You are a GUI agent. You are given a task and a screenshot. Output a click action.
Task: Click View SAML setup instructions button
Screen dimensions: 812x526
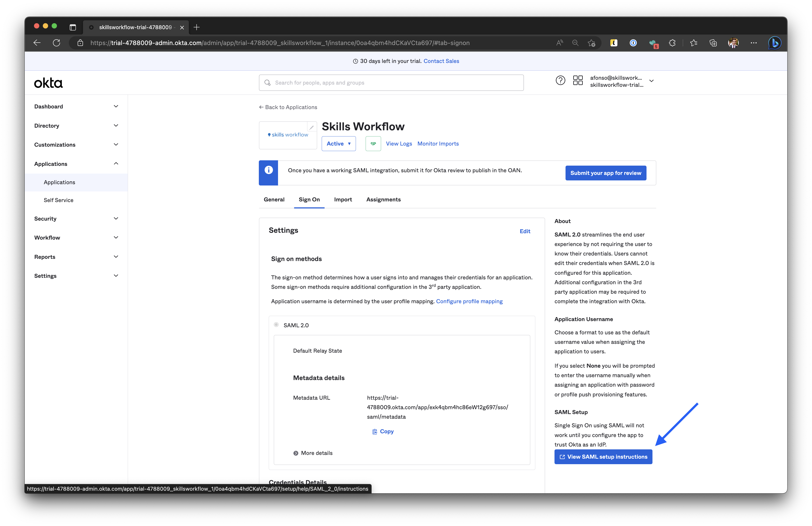(x=603, y=457)
